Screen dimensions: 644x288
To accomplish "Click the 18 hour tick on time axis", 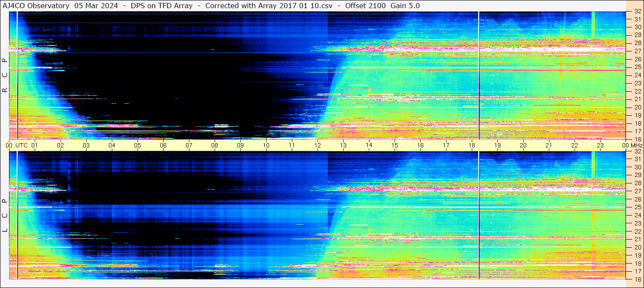I will [x=472, y=145].
